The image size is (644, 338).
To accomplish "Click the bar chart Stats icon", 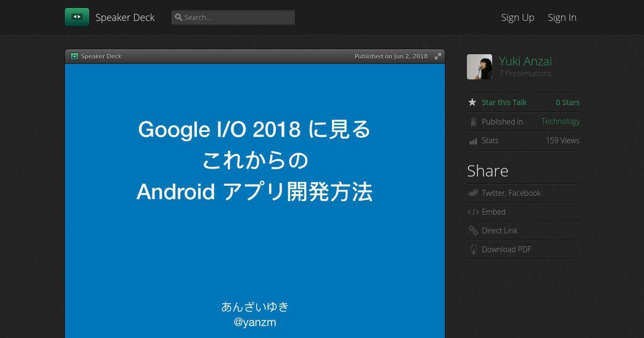I will (x=473, y=141).
